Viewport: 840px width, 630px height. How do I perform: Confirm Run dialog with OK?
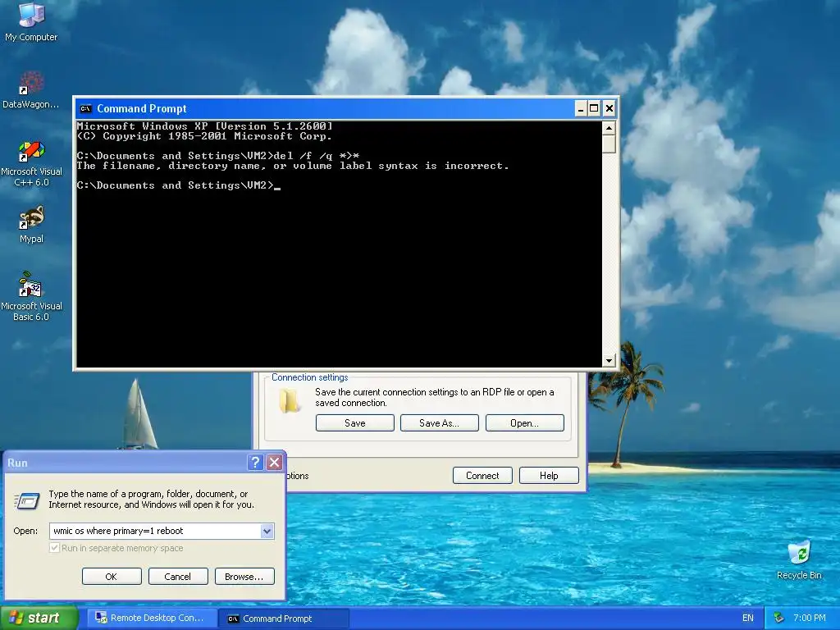(112, 577)
